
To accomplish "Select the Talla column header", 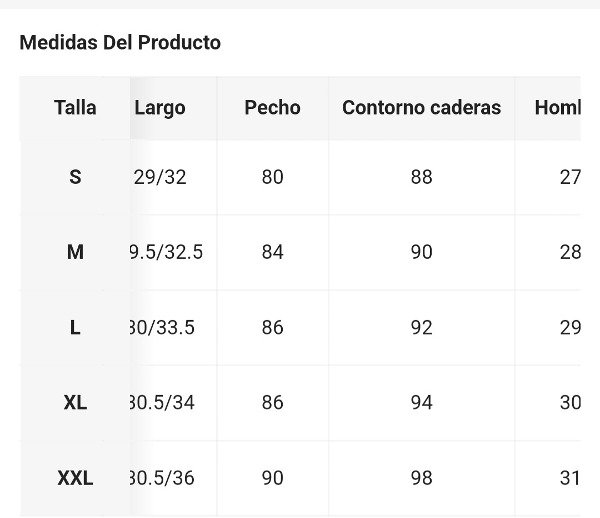I will 75,108.
